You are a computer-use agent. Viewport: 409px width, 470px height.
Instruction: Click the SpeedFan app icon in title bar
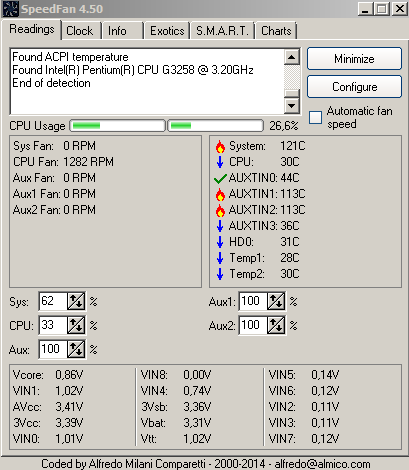tap(10, 9)
